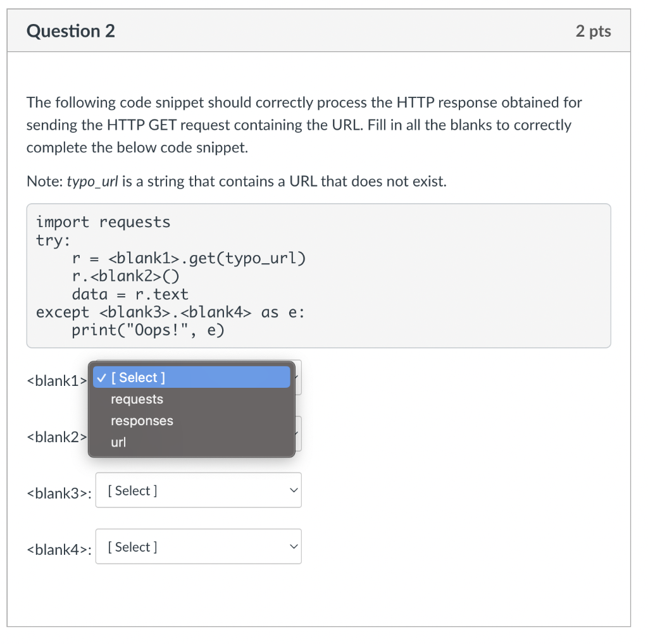Click the chevron arrow on blank3 dropdown
Image resolution: width=648 pixels, height=644 pixels.
(292, 490)
